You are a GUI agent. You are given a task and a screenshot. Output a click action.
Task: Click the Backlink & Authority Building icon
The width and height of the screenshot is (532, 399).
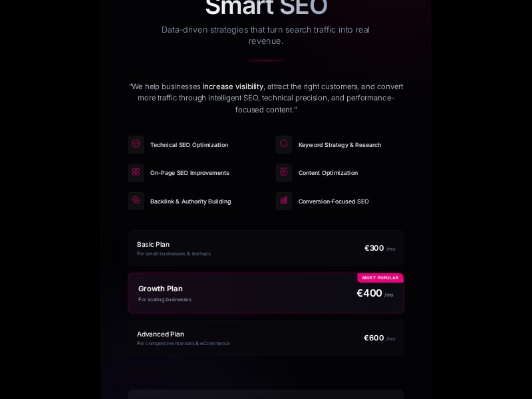tap(136, 201)
